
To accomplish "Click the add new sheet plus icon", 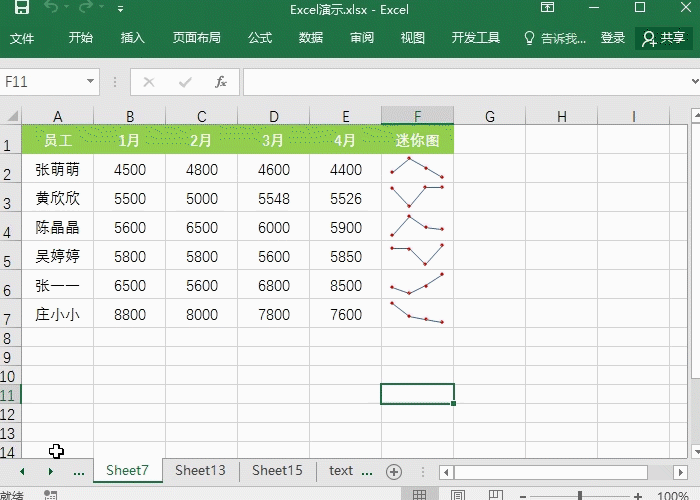I will coord(394,471).
